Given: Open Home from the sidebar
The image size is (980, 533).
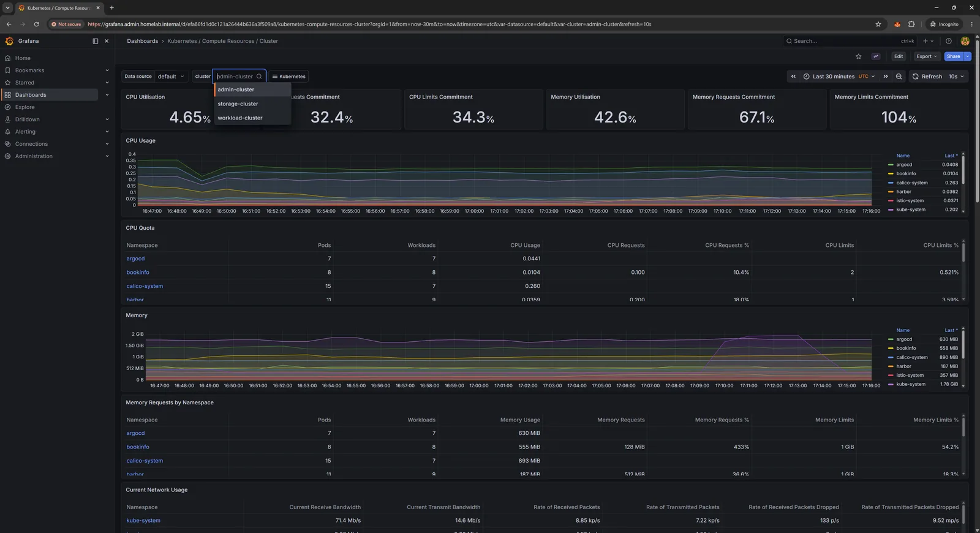Looking at the screenshot, I should coord(23,58).
